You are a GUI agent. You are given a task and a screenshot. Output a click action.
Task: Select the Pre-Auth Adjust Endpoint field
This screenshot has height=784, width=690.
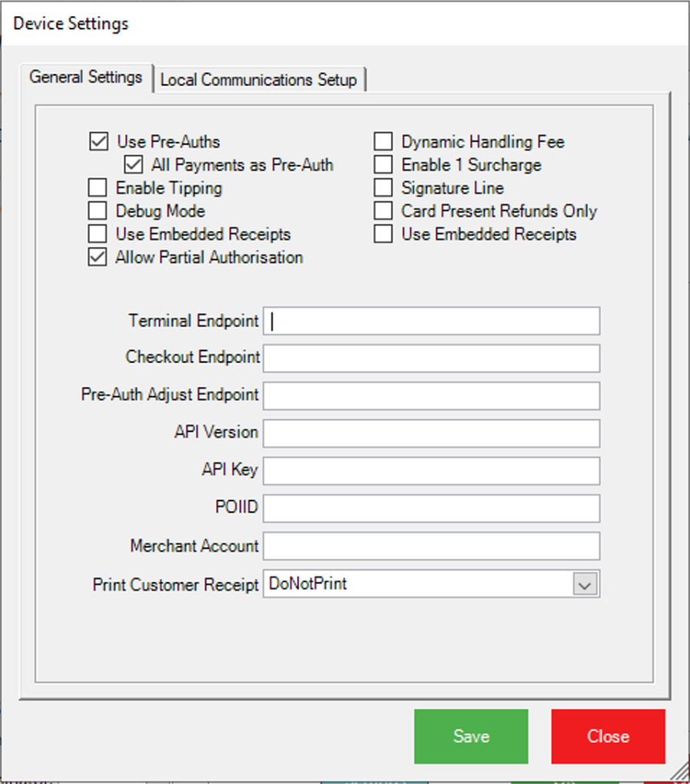pos(431,395)
